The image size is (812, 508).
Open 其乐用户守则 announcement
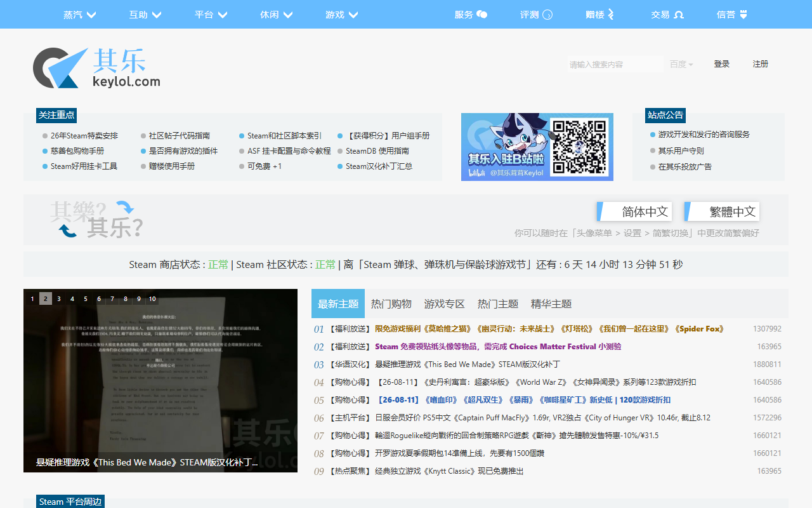point(681,151)
